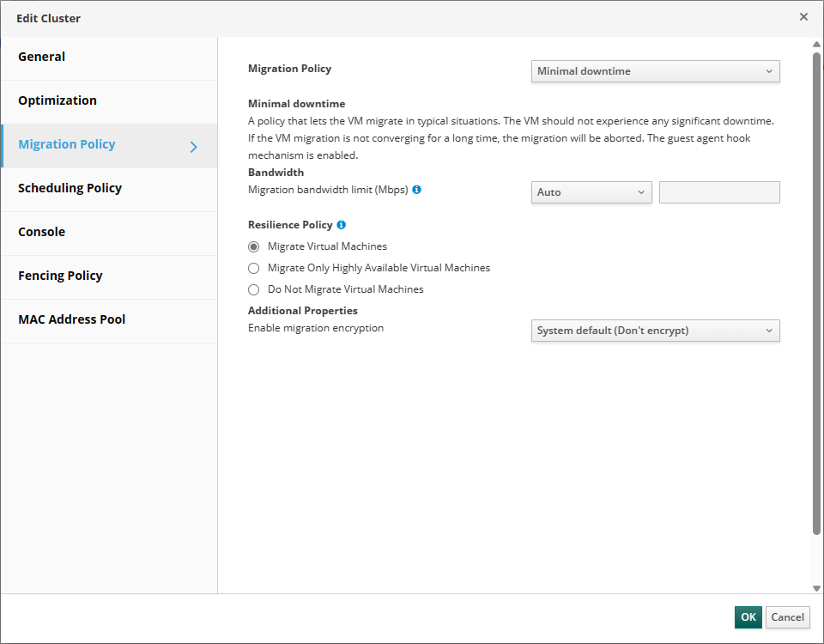Click the scrollbar down arrow

point(816,588)
